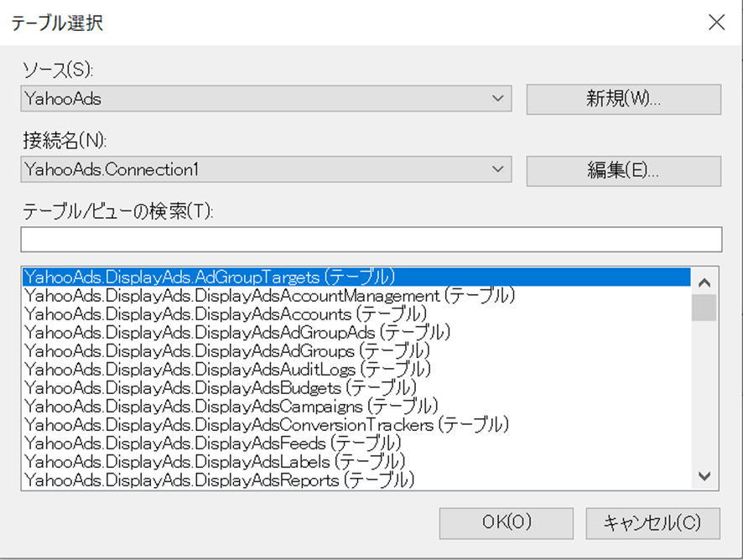Select the DisplayAdsLabels table
Screen dimensions: 743x560
[x=215, y=461]
